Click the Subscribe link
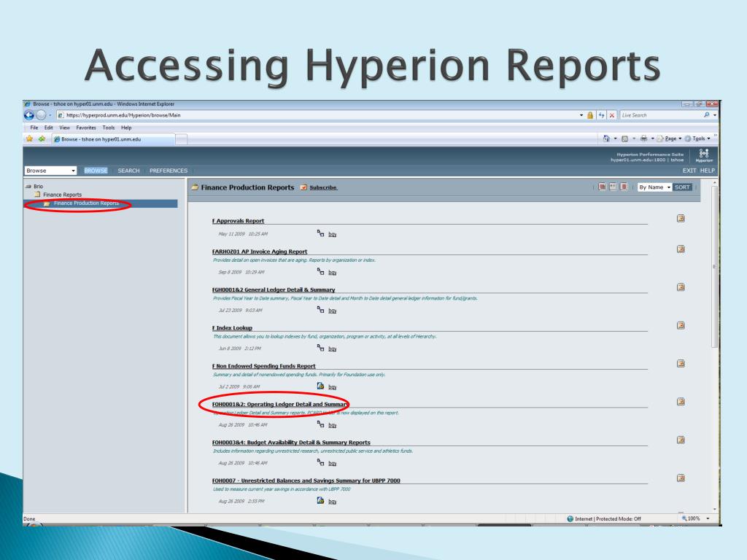This screenshot has height=560, width=747. click(323, 187)
